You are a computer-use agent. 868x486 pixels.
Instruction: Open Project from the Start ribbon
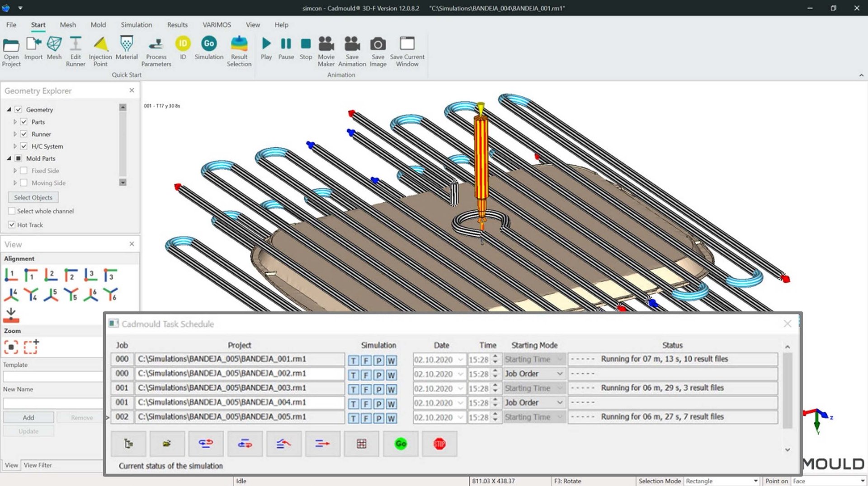pyautogui.click(x=11, y=51)
